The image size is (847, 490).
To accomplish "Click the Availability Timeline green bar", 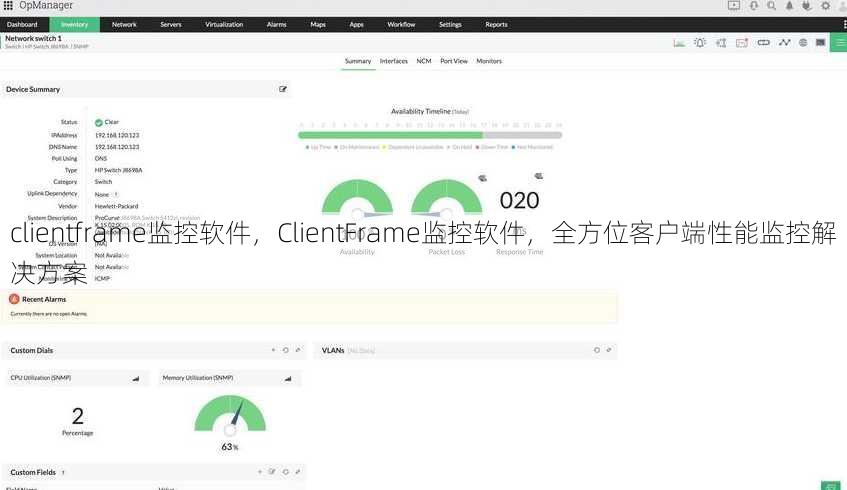I will point(390,135).
